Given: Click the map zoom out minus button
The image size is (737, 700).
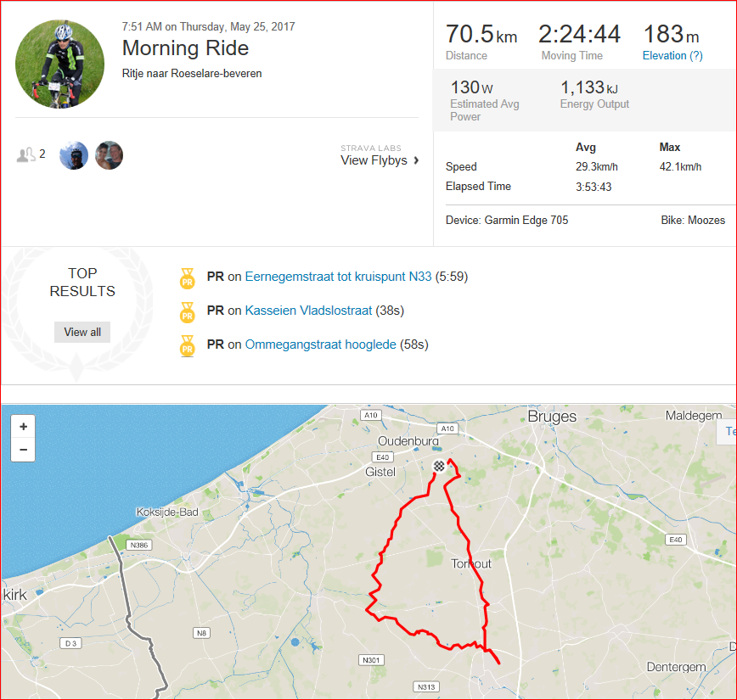Looking at the screenshot, I should tap(23, 450).
